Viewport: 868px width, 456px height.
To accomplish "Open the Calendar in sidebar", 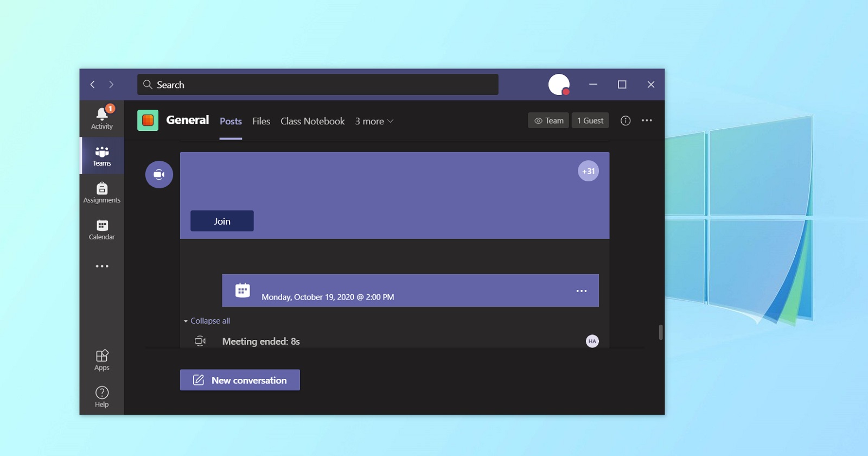I will (102, 230).
